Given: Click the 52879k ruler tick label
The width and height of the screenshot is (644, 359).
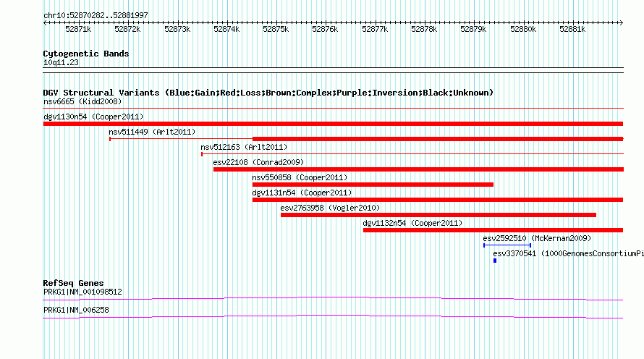Looking at the screenshot, I should coord(473,29).
